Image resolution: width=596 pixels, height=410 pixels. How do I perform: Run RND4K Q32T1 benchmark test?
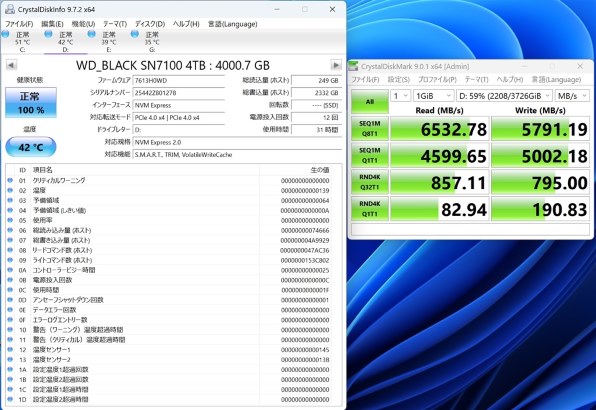[369, 182]
